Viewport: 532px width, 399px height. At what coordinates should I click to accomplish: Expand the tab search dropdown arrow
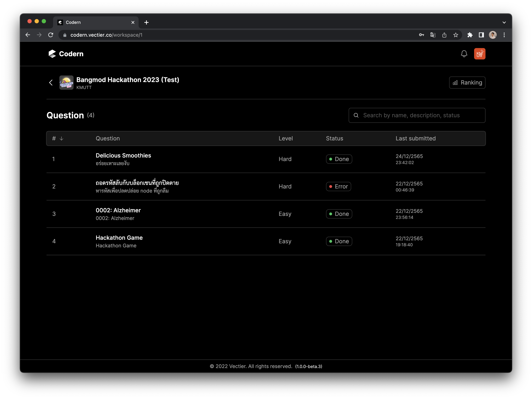tap(504, 22)
